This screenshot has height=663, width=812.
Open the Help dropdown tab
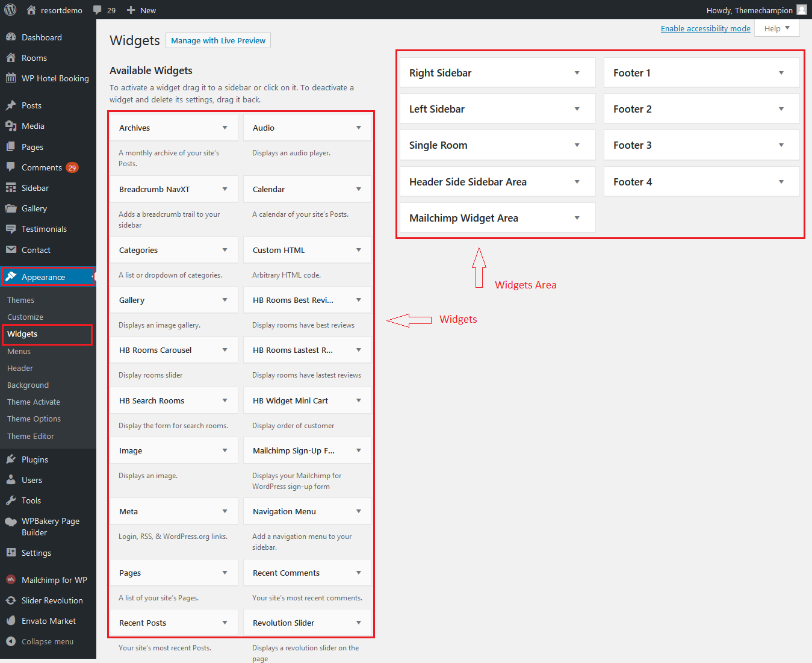pos(777,28)
